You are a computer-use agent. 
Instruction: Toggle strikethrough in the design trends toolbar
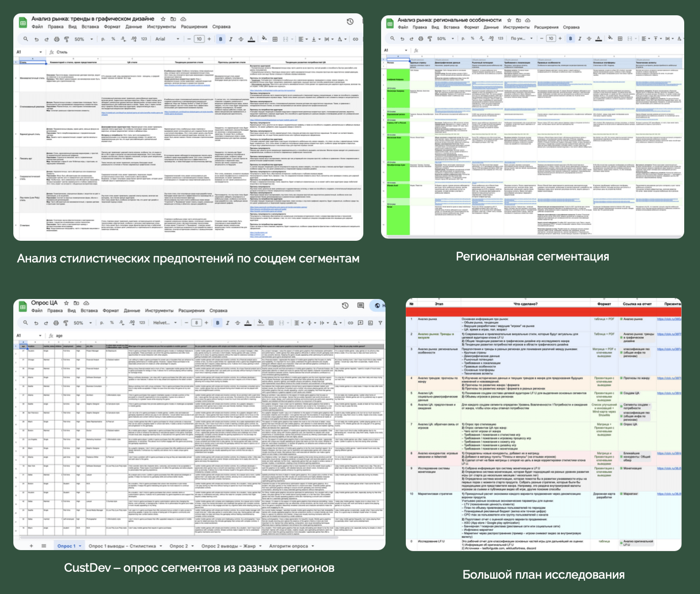pos(241,39)
